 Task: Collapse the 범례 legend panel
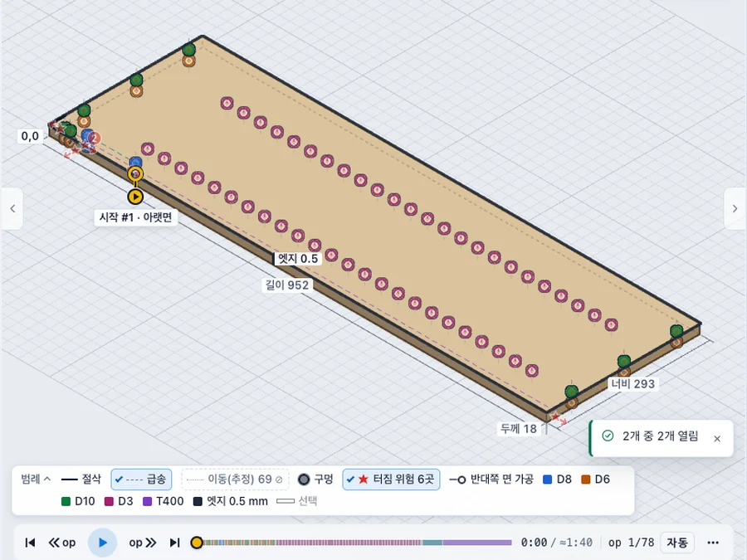[35, 479]
